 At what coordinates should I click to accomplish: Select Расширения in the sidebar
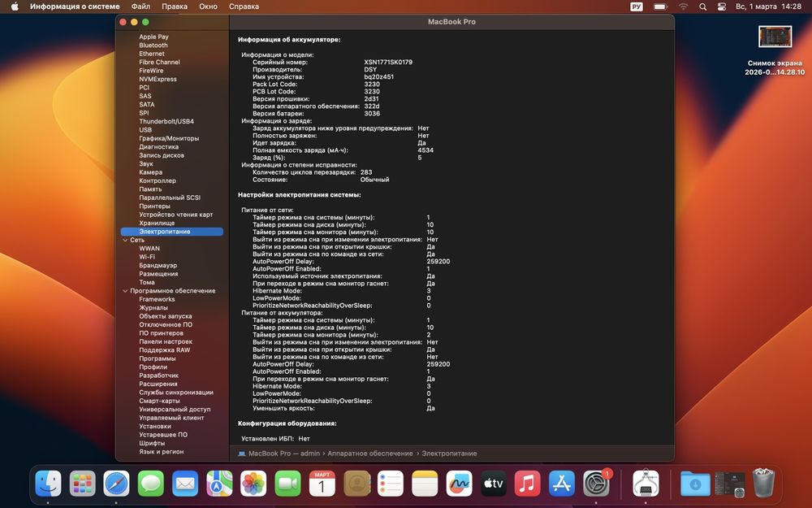(158, 384)
